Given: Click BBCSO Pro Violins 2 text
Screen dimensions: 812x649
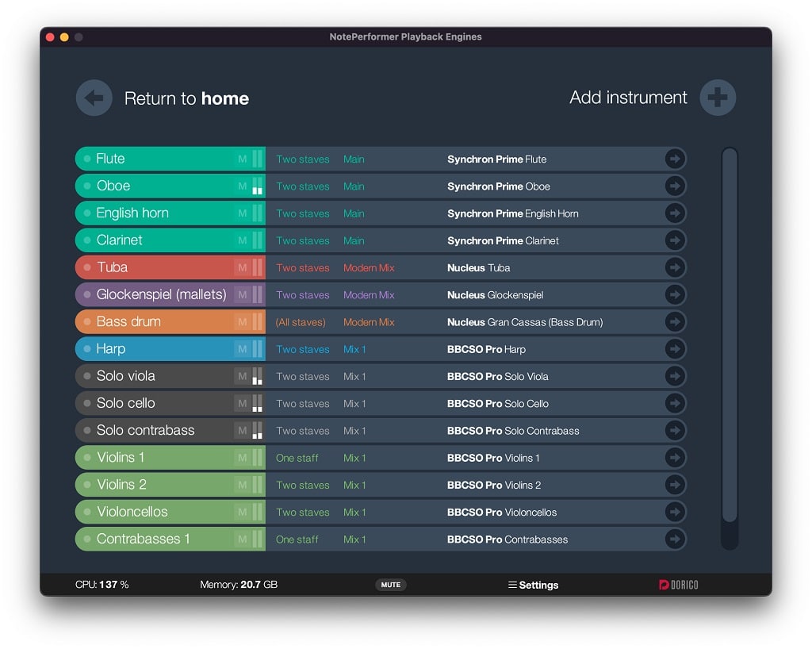Looking at the screenshot, I should coord(494,485).
